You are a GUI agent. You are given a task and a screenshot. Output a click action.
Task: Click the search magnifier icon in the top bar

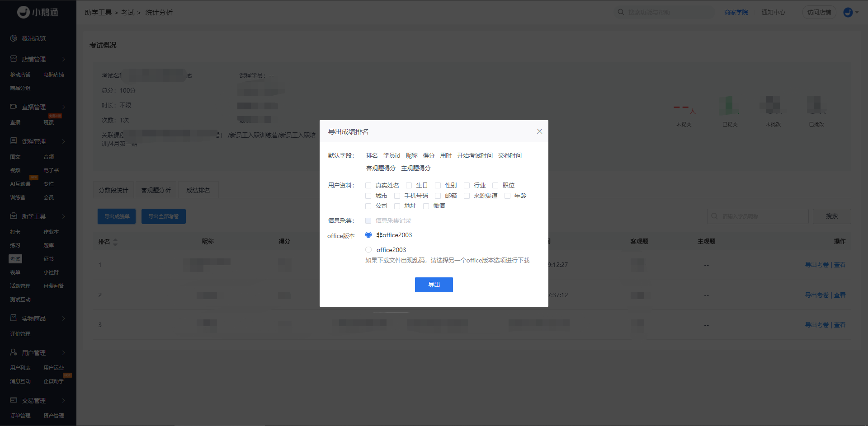(x=621, y=12)
